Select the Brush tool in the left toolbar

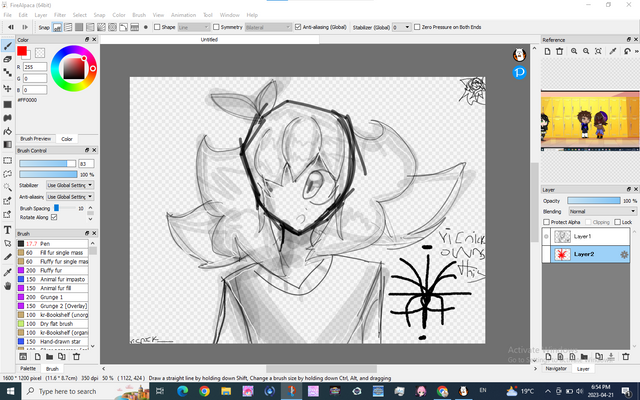click(x=7, y=46)
